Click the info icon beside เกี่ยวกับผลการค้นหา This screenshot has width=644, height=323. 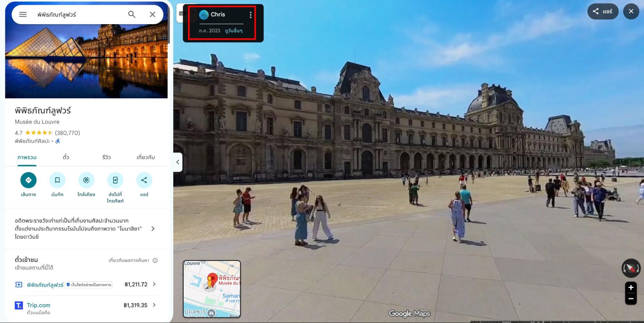[155, 261]
